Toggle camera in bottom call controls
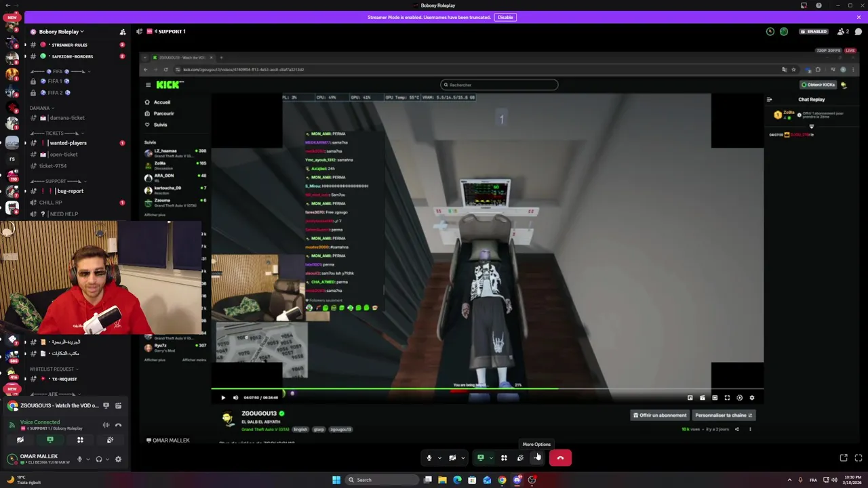868x488 pixels. [452, 458]
